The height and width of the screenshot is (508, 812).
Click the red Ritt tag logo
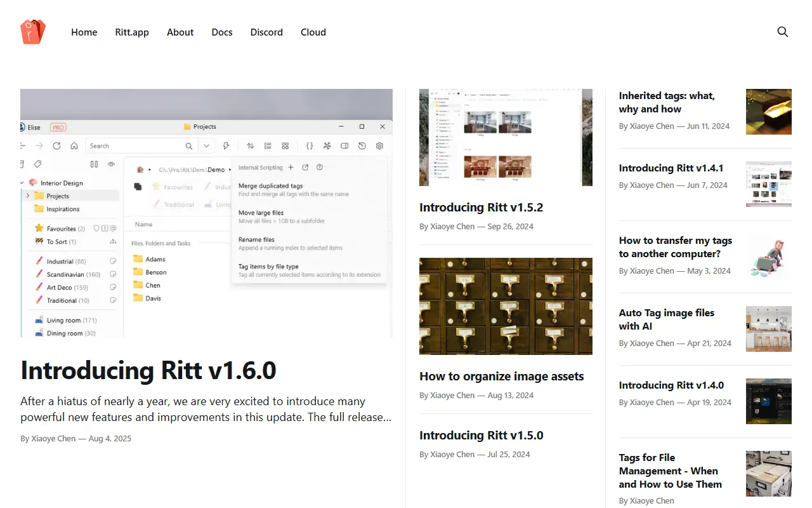coord(33,32)
